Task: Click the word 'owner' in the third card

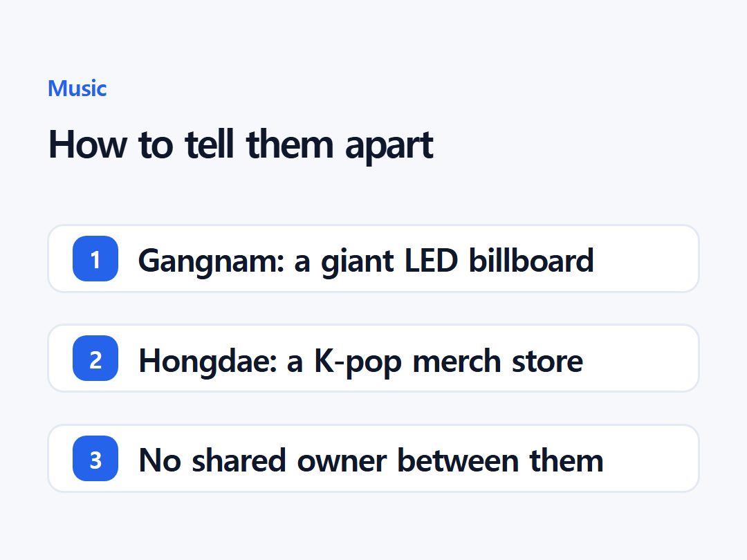Action: [342, 461]
